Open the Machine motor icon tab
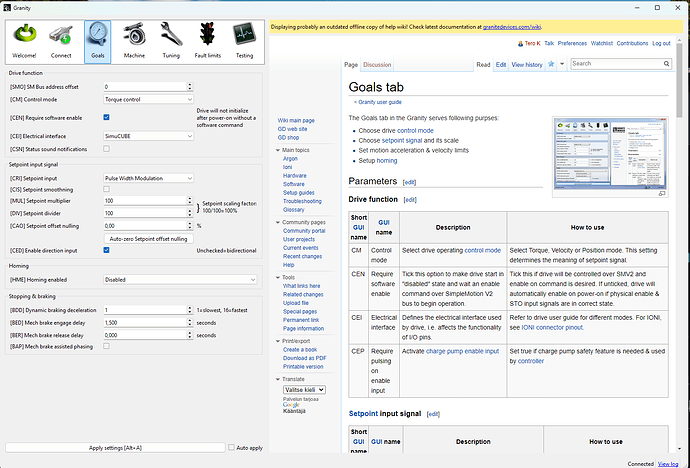The height and width of the screenshot is (468, 690). coord(134,42)
